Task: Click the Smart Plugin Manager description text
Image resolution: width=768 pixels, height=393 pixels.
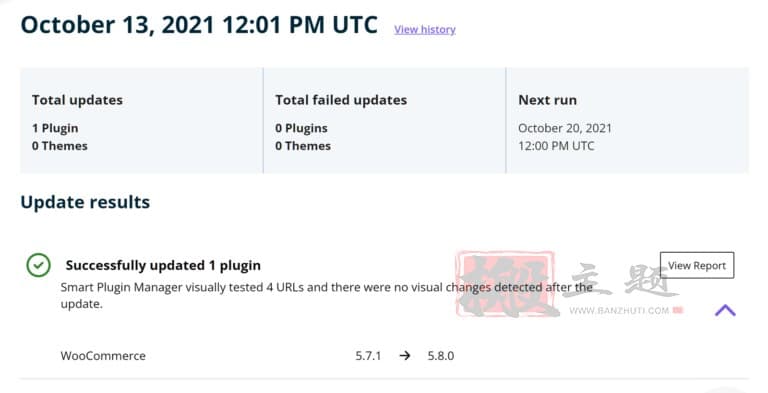Action: click(x=327, y=295)
